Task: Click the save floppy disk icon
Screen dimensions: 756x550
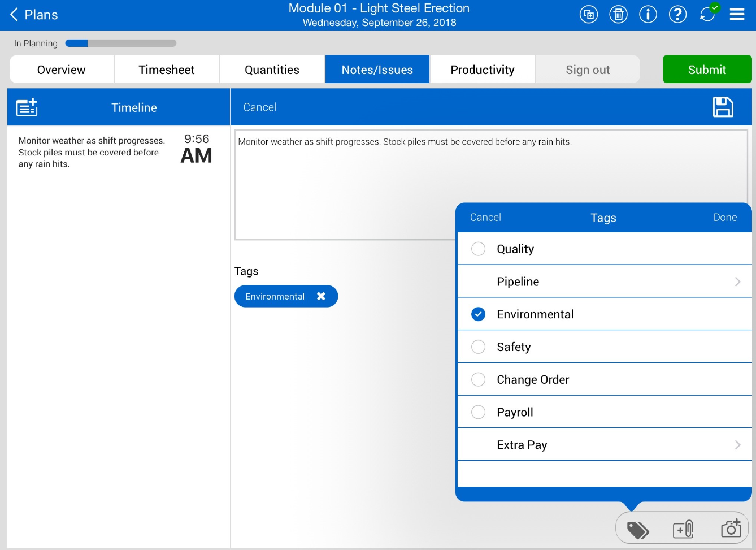Action: [x=723, y=107]
